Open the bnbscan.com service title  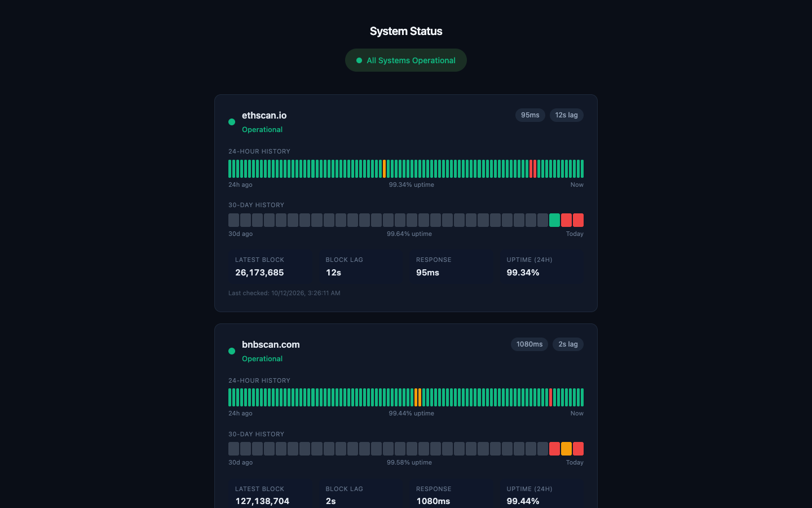click(x=271, y=344)
